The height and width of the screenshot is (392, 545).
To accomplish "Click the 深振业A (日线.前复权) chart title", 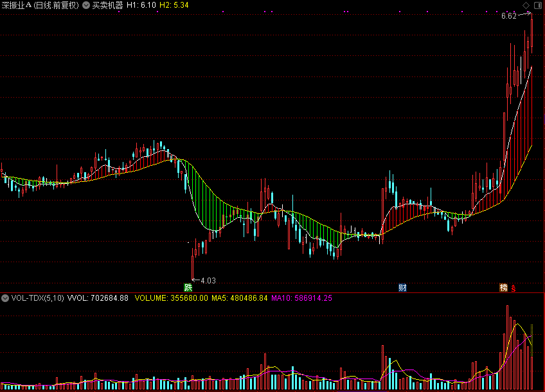I will (40, 5).
